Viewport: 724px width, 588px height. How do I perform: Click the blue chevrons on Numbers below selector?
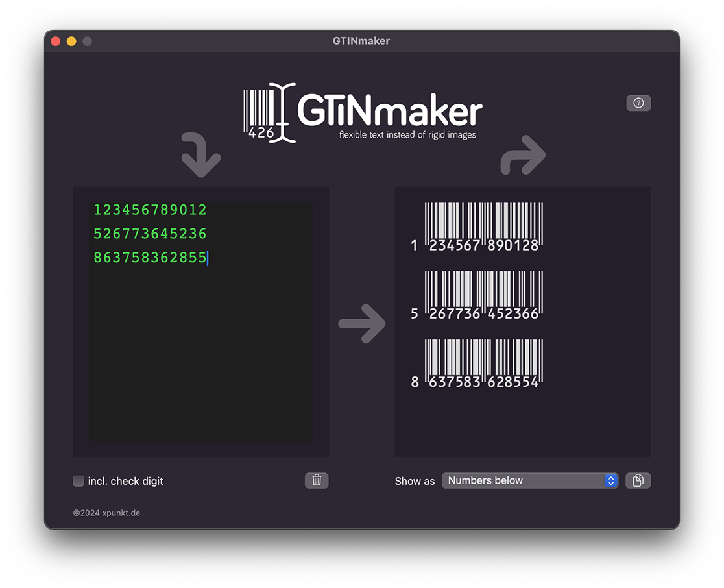610,480
